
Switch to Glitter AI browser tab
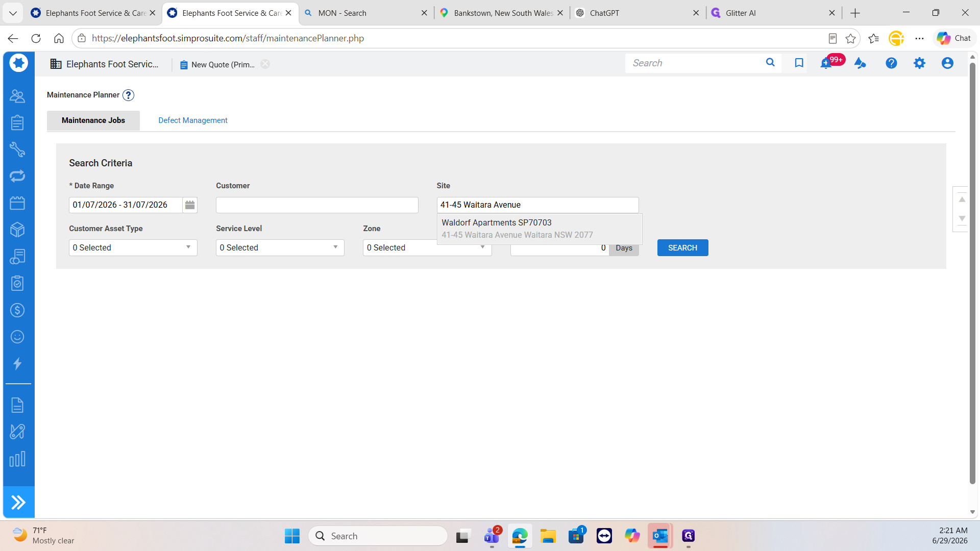tap(774, 13)
